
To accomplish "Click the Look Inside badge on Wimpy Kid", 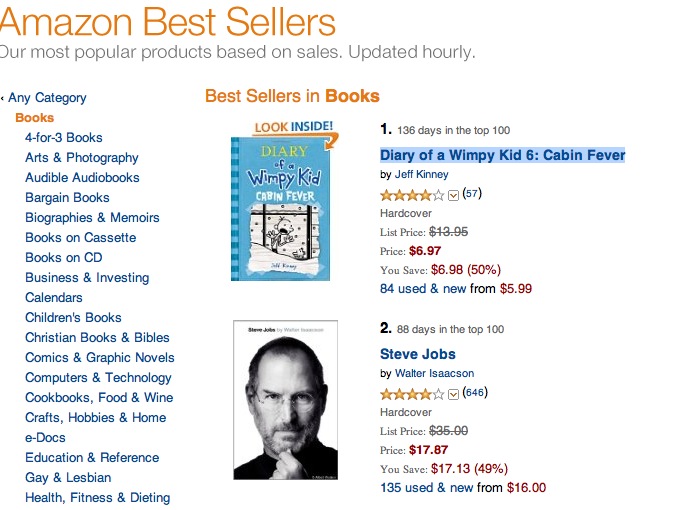I will (294, 127).
